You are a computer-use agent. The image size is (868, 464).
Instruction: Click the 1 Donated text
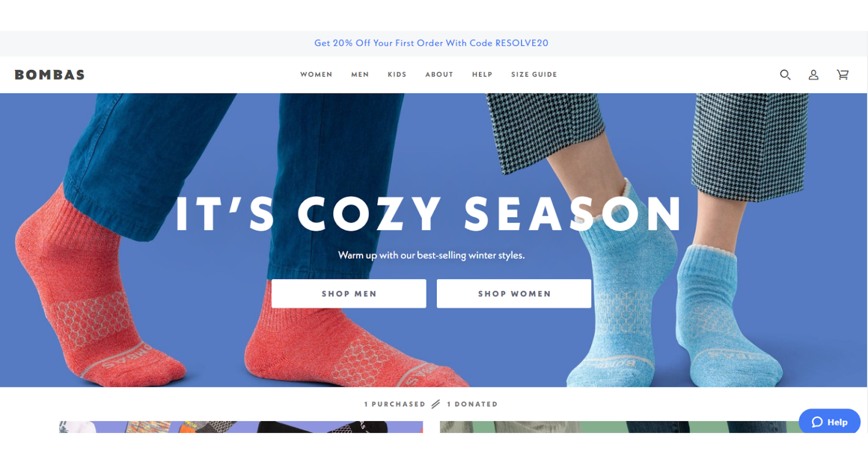[x=472, y=404]
